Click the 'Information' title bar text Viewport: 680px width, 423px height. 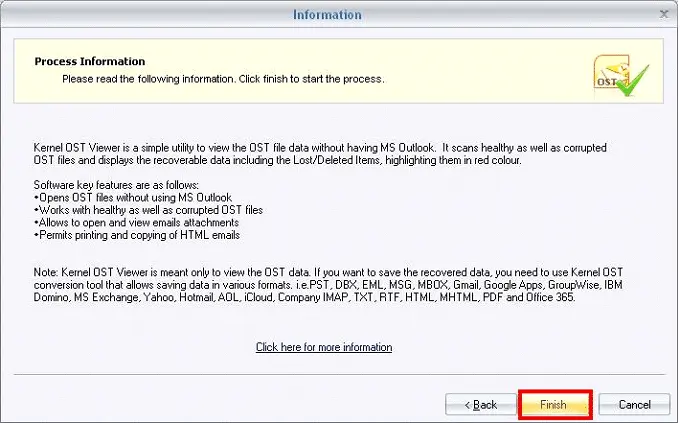coord(327,15)
